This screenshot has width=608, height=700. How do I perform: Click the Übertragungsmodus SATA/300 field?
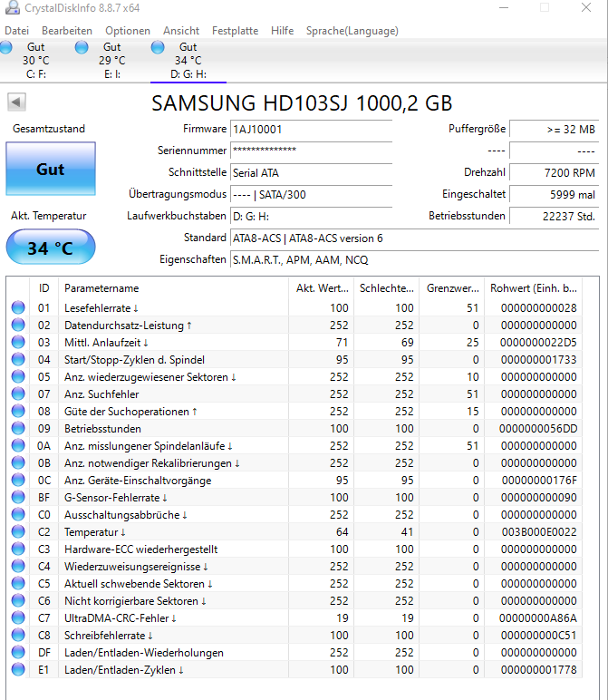[312, 195]
